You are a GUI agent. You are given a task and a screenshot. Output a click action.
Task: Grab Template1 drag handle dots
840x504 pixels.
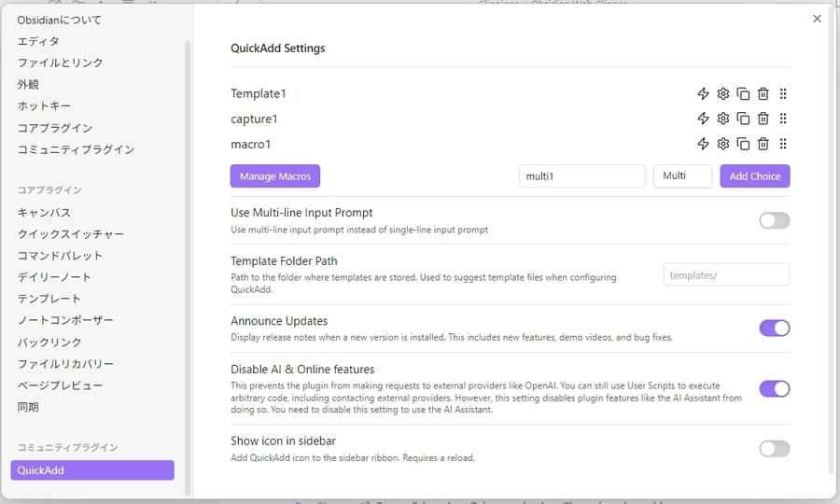pos(783,93)
